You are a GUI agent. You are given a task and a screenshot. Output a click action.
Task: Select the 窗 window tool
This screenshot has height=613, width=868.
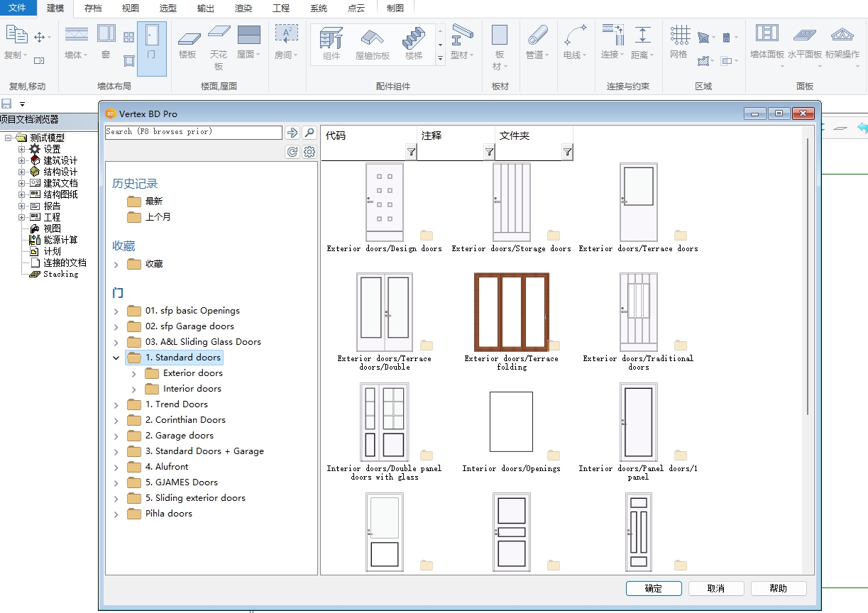point(106,43)
